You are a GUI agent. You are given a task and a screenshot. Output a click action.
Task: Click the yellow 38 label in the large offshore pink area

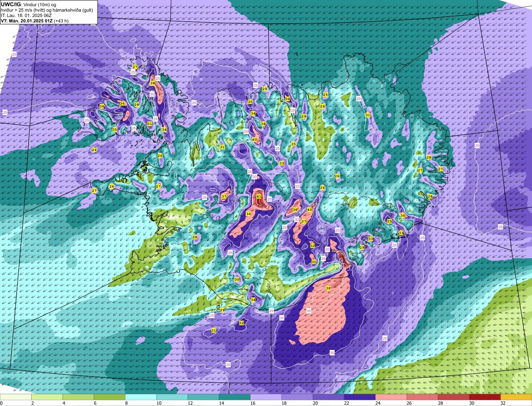click(328, 288)
